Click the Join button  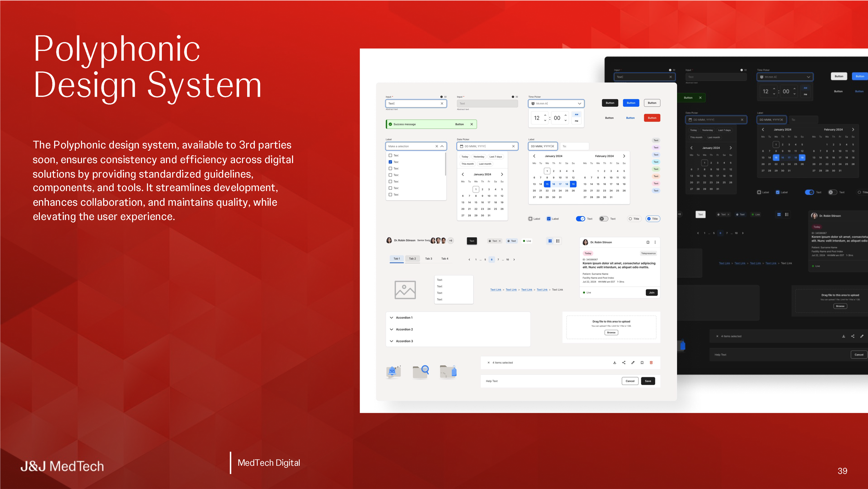click(652, 292)
